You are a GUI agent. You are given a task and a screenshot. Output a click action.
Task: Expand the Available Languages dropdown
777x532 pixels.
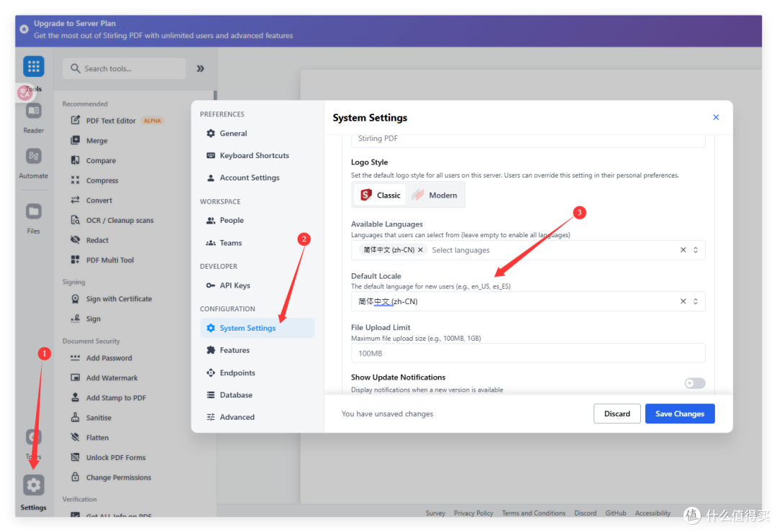click(x=696, y=249)
